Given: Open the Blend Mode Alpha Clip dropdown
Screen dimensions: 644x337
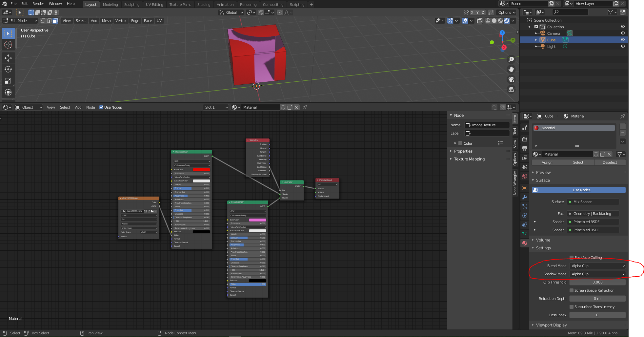Looking at the screenshot, I should tap(597, 266).
